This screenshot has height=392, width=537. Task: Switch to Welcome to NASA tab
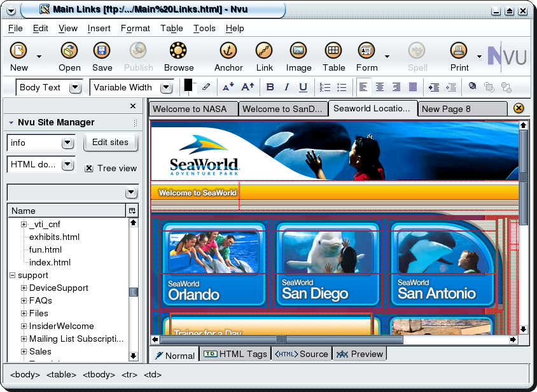(193, 109)
